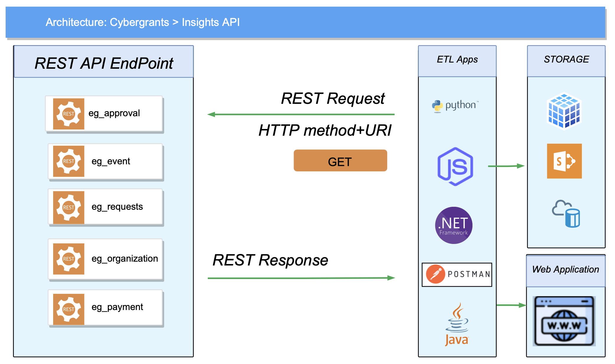Click the Web Application panel heading

point(566,270)
